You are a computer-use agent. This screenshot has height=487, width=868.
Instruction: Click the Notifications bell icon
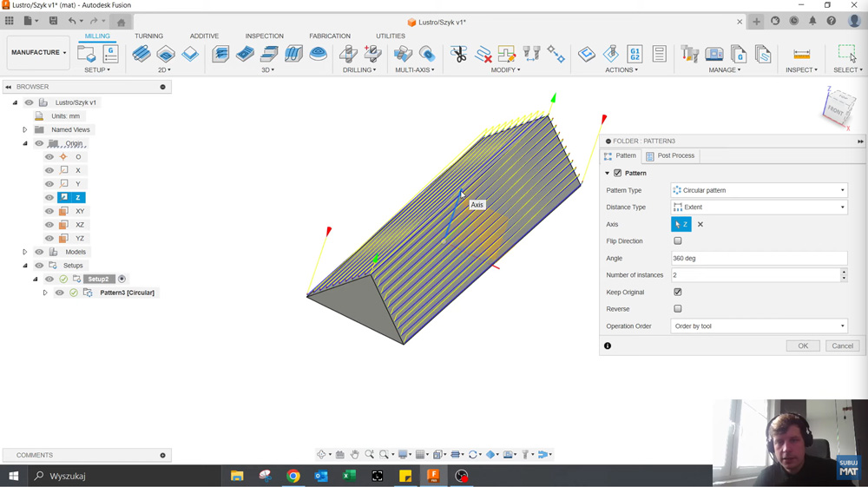click(812, 22)
